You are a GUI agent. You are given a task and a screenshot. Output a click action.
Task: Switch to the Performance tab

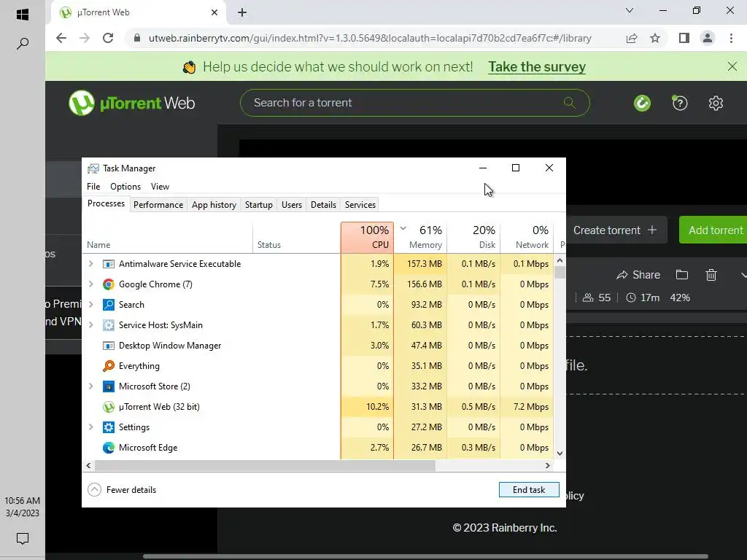[x=158, y=205]
